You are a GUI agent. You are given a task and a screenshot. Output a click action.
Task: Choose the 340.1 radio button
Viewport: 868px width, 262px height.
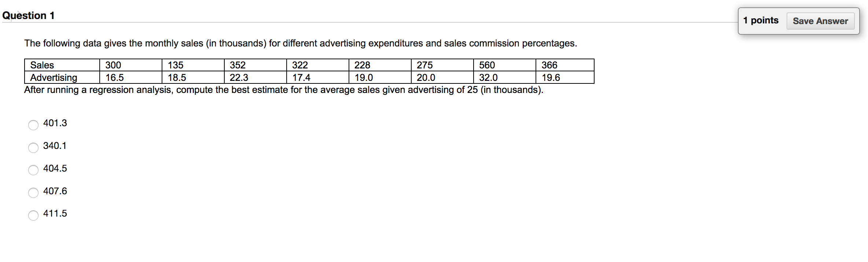click(33, 147)
